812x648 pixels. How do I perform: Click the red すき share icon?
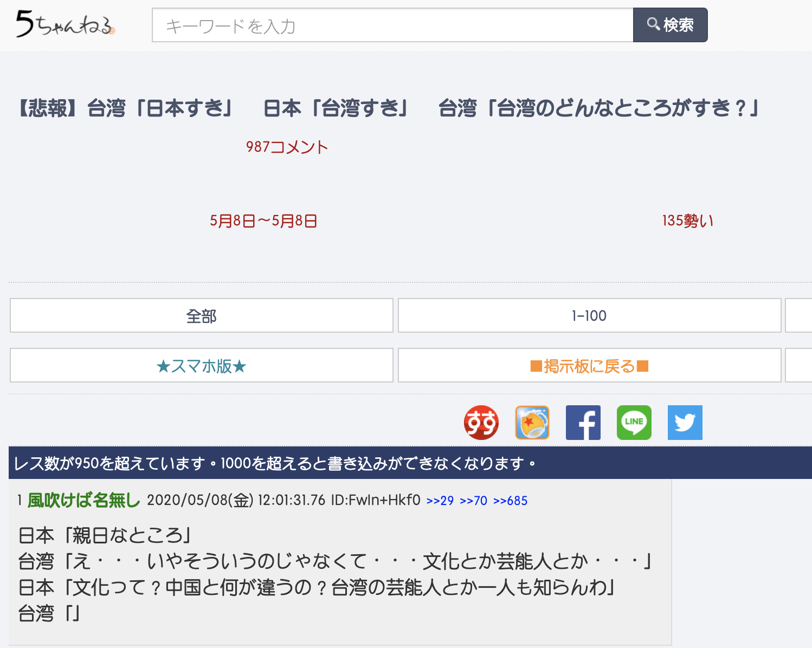(481, 423)
